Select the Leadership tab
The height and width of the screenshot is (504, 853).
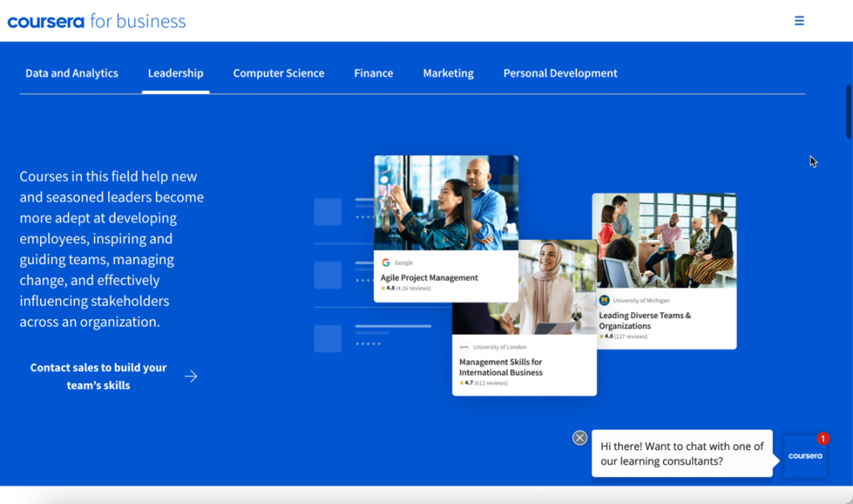point(175,73)
